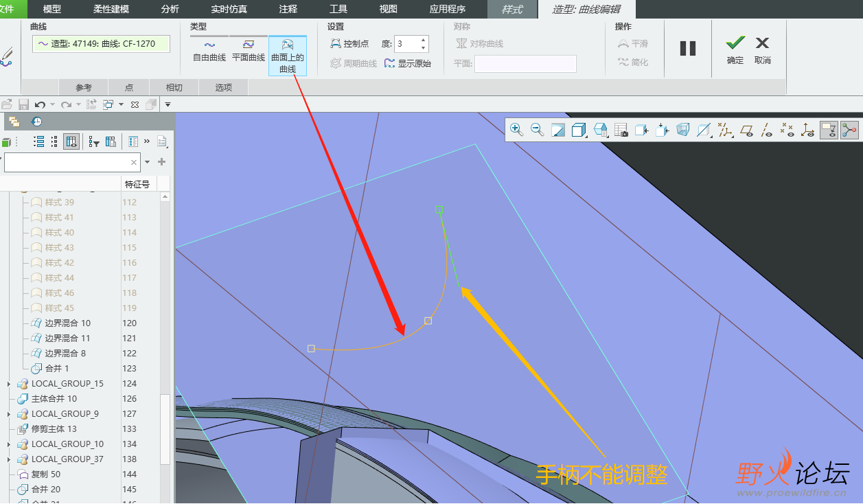Select the 自由曲线 curve type
Screen dimensions: 863x504
(209, 50)
